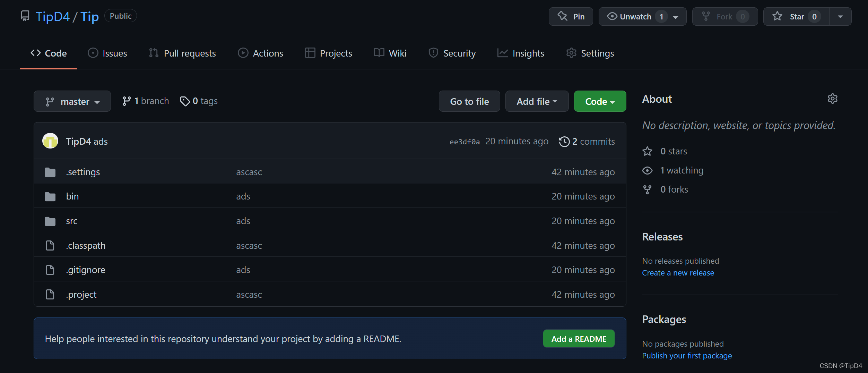Screen dimensions: 868x373
Task: Open the src folder
Action: (x=72, y=221)
